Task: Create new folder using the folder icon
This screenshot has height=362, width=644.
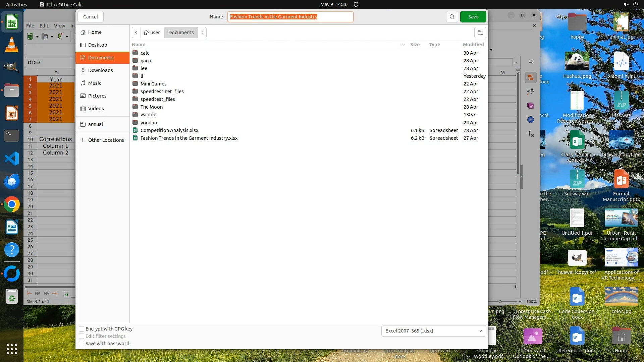Action: pyautogui.click(x=480, y=33)
